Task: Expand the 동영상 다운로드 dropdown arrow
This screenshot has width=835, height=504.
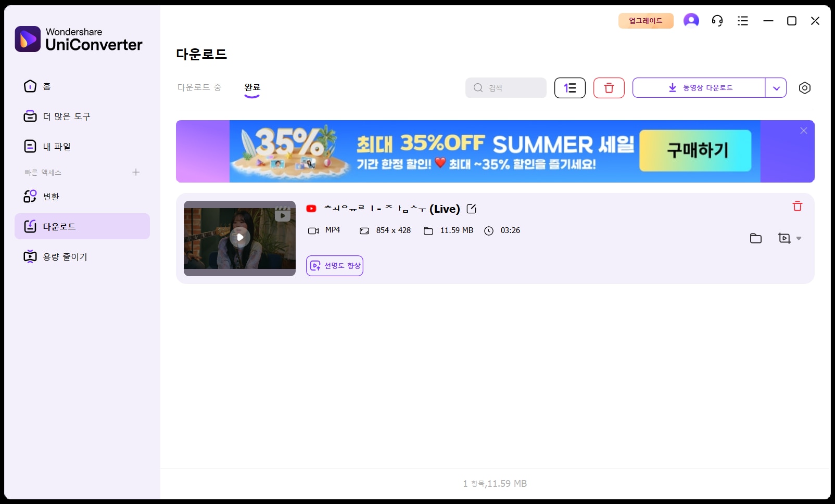Action: (776, 88)
